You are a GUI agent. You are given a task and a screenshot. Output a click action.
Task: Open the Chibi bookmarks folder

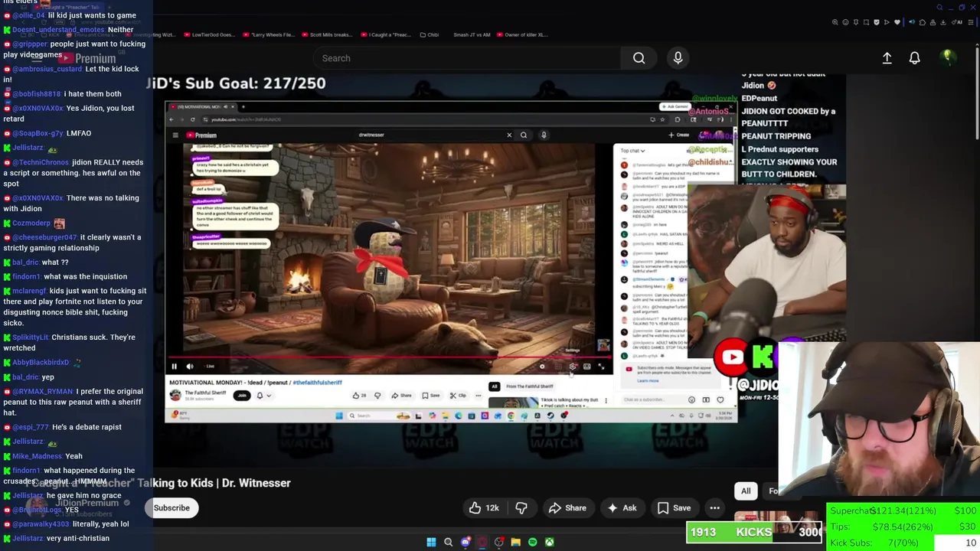[x=430, y=34]
